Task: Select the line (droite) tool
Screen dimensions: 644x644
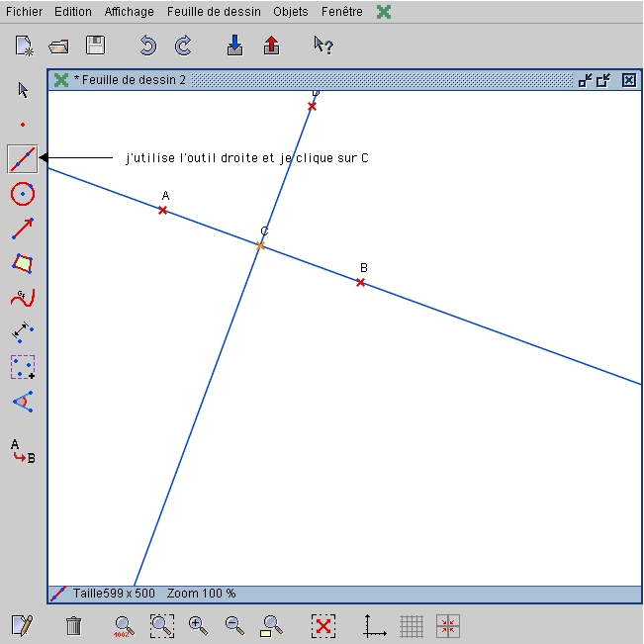Action: [23, 158]
